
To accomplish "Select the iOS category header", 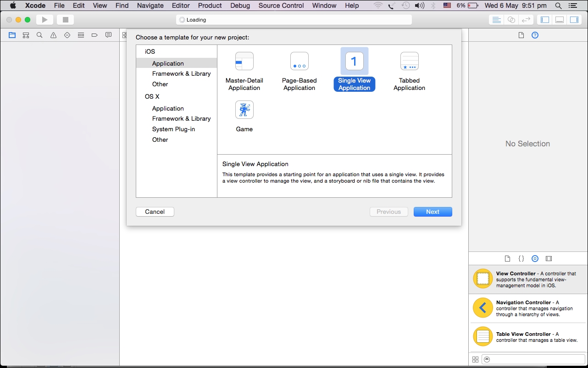I will [x=150, y=51].
